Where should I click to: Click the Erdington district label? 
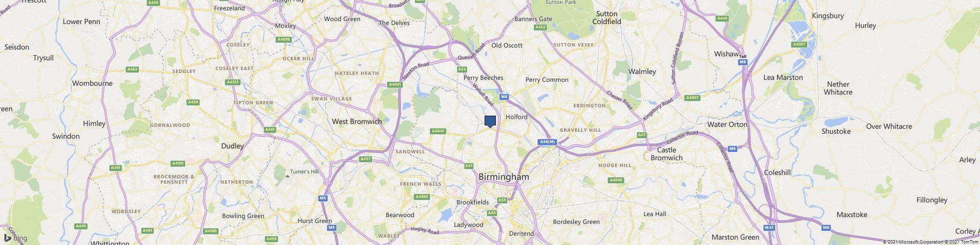point(589,105)
